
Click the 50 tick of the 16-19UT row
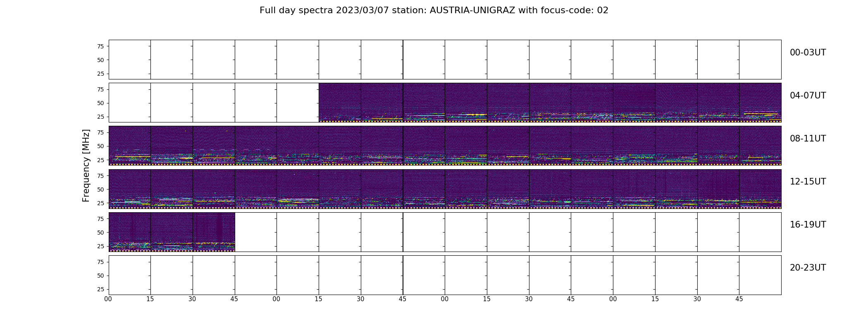point(100,233)
